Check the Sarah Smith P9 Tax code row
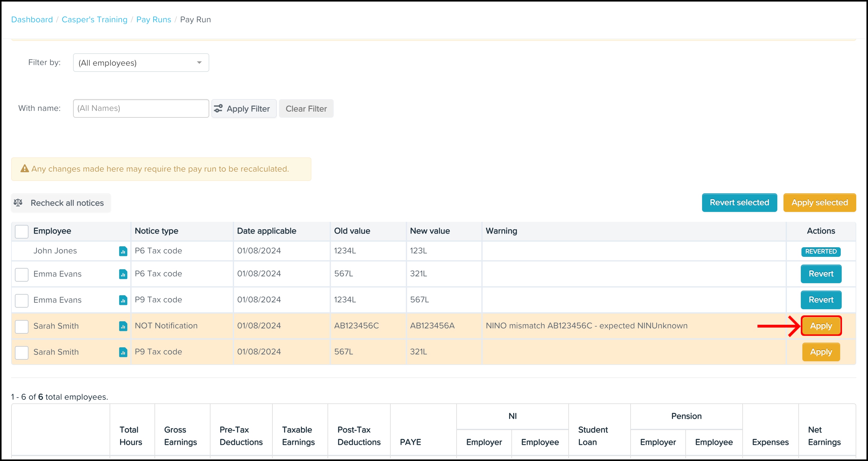 point(22,352)
